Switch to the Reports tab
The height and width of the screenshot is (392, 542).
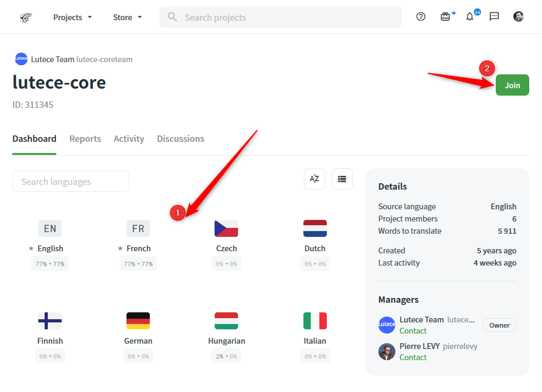pos(85,139)
